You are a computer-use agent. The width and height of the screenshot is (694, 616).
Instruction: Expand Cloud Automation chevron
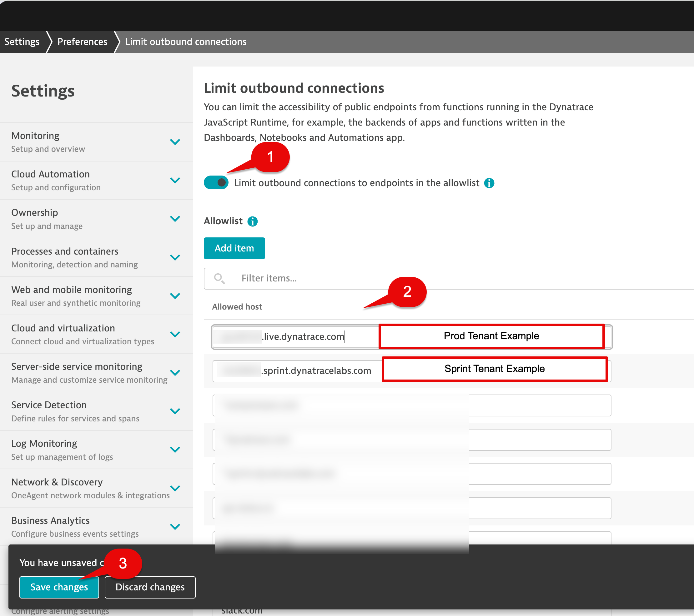coord(175,181)
